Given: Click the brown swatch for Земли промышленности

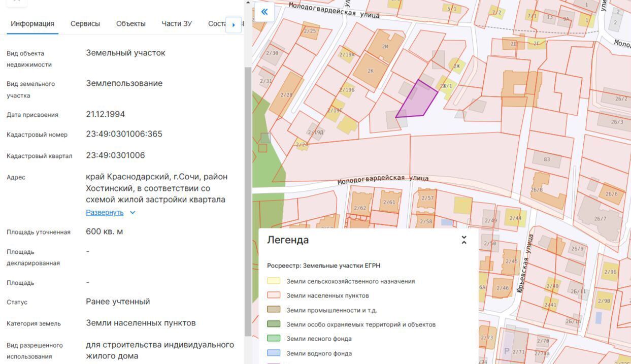Looking at the screenshot, I should (274, 310).
